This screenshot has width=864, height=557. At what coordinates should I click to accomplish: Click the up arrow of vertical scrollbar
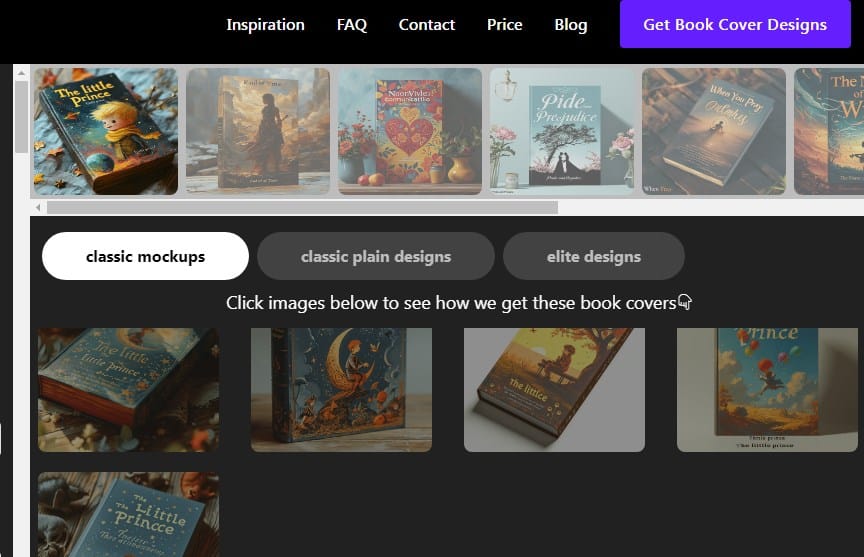pyautogui.click(x=21, y=73)
